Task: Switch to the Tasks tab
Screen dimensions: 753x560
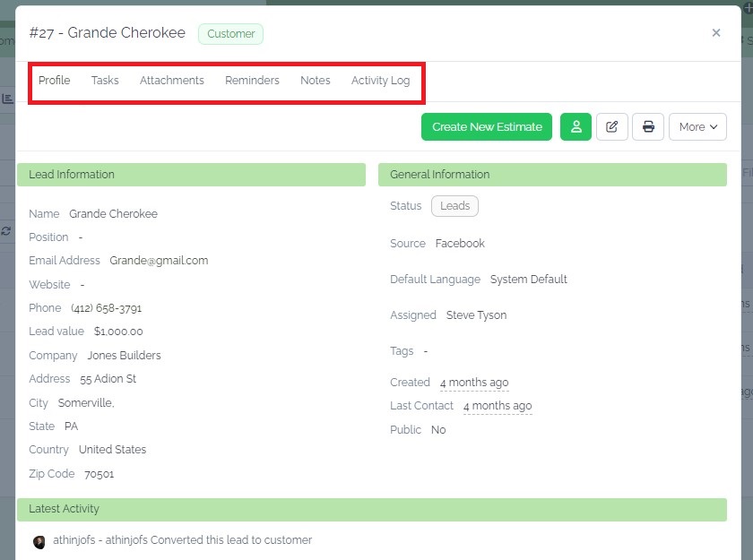Action: [x=105, y=80]
